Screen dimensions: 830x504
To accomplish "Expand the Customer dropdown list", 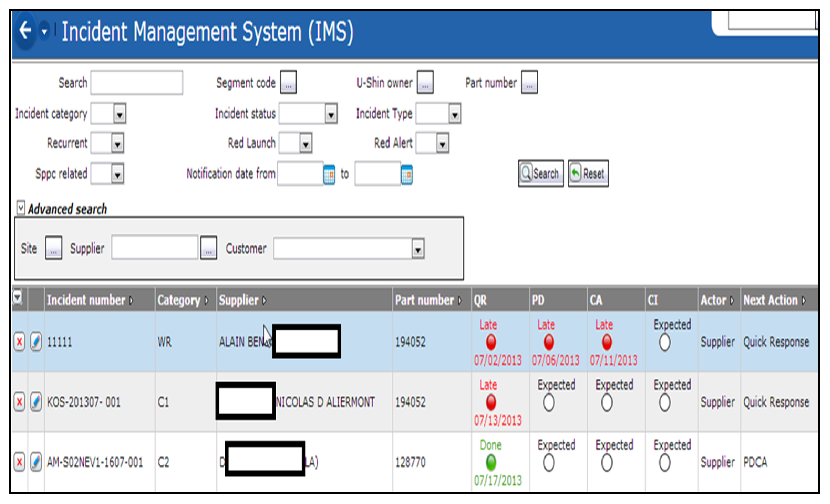I will coord(418,249).
